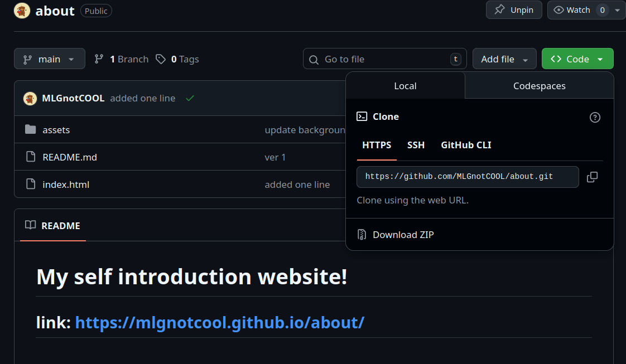Click the Go to file search field
The height and width of the screenshot is (364, 626).
coord(385,59)
